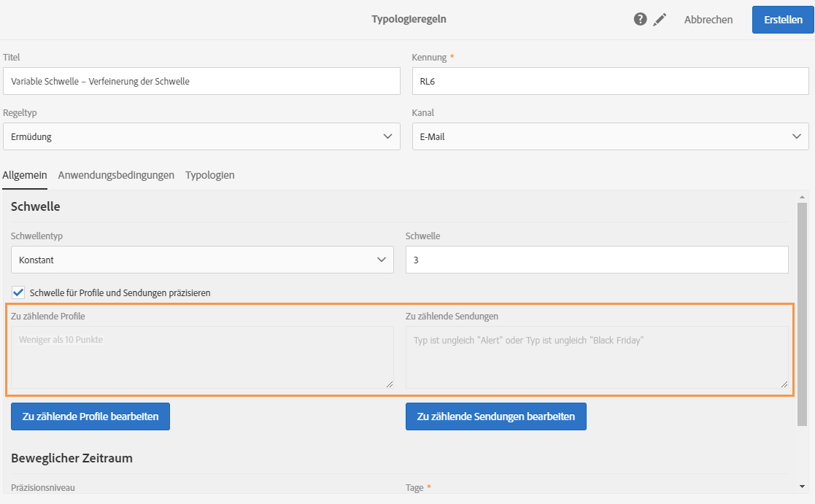Click the vertical scrollbar thumb

[802, 314]
